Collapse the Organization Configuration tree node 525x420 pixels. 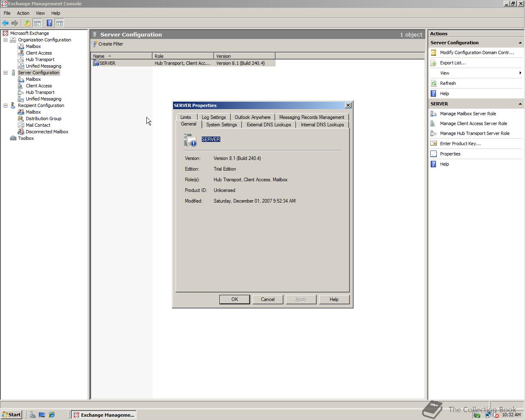click(6, 40)
